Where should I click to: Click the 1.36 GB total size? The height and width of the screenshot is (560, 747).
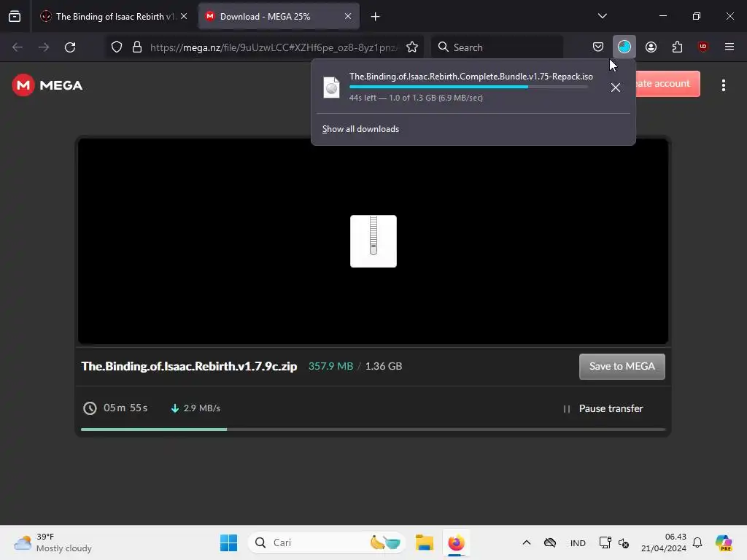[384, 366]
